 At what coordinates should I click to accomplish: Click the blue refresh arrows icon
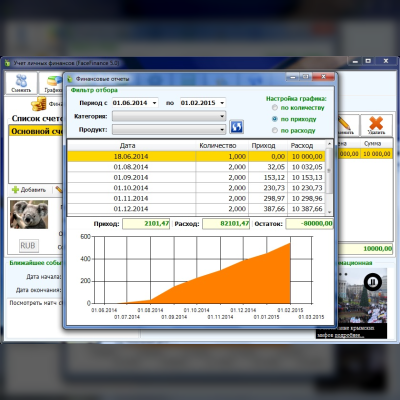tap(236, 127)
